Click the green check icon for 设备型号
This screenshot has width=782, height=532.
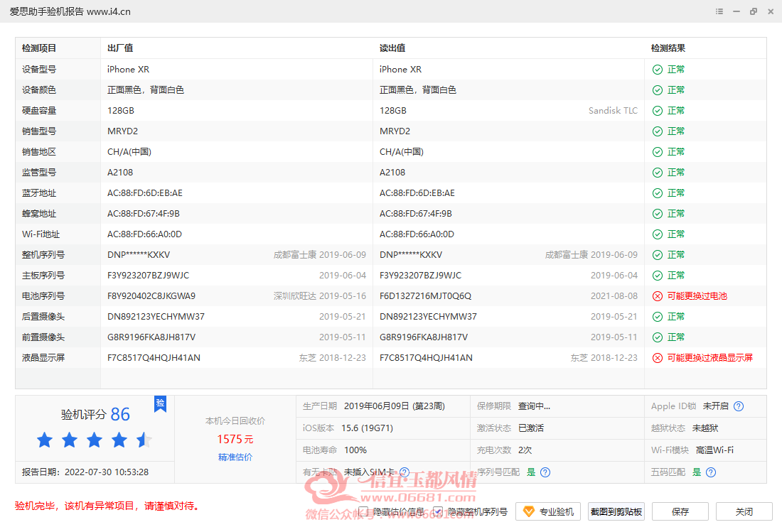(658, 70)
